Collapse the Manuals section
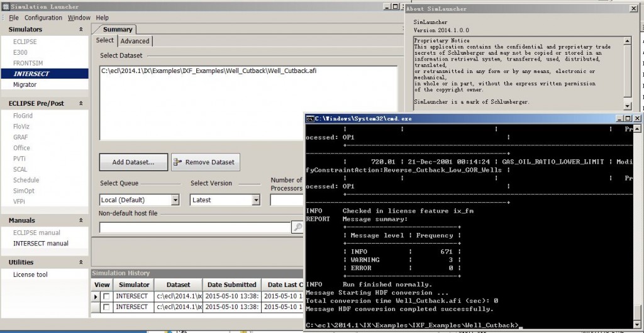The height and width of the screenshot is (333, 644). tap(81, 221)
